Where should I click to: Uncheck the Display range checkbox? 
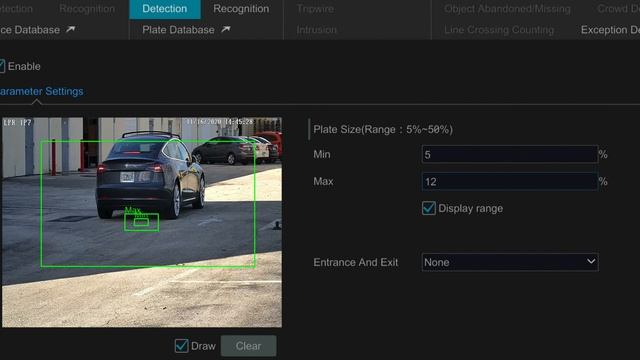pyautogui.click(x=429, y=208)
